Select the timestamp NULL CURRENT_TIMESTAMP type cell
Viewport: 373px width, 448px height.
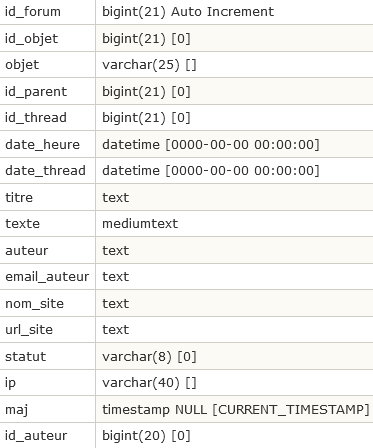236,409
